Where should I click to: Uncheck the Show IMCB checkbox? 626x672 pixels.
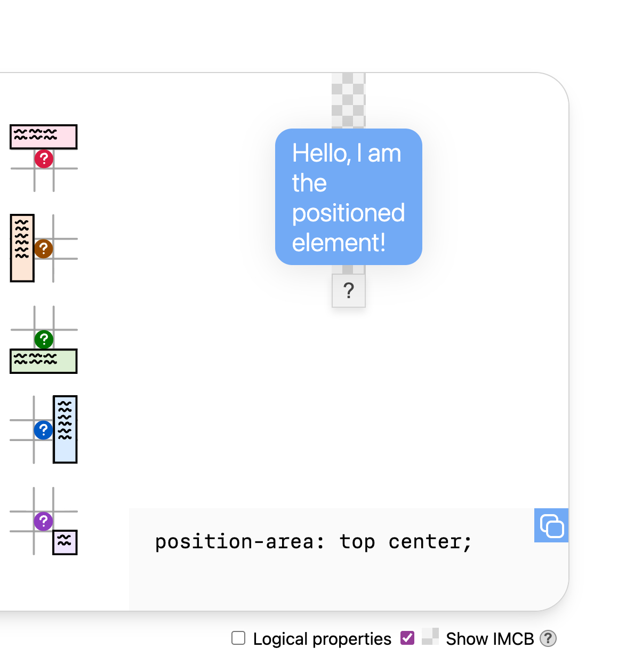coord(407,638)
